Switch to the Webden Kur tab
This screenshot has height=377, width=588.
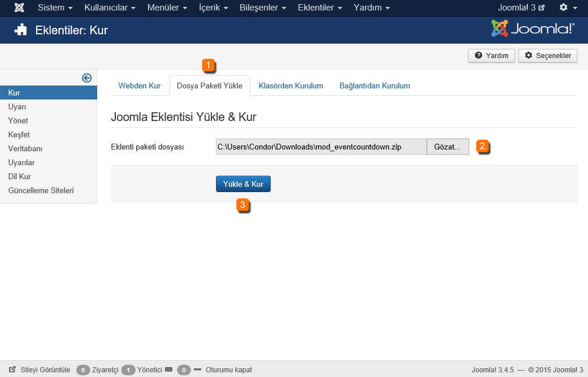[139, 86]
